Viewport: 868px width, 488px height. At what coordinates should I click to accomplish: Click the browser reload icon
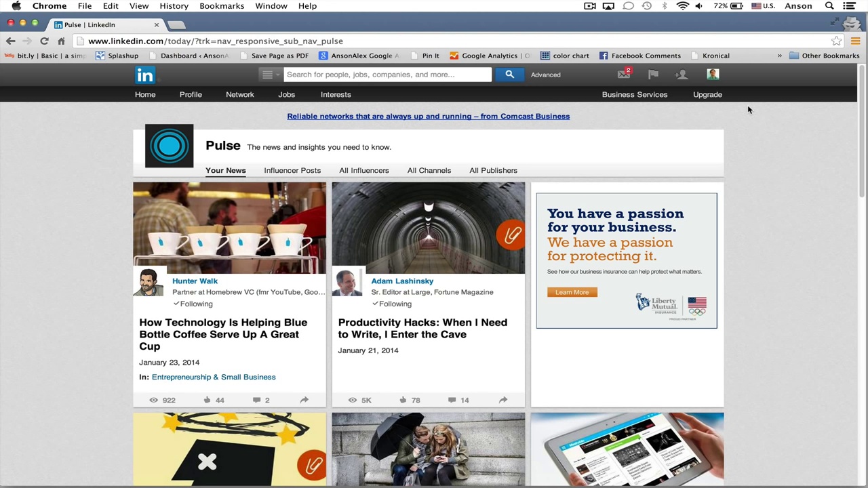(x=44, y=41)
